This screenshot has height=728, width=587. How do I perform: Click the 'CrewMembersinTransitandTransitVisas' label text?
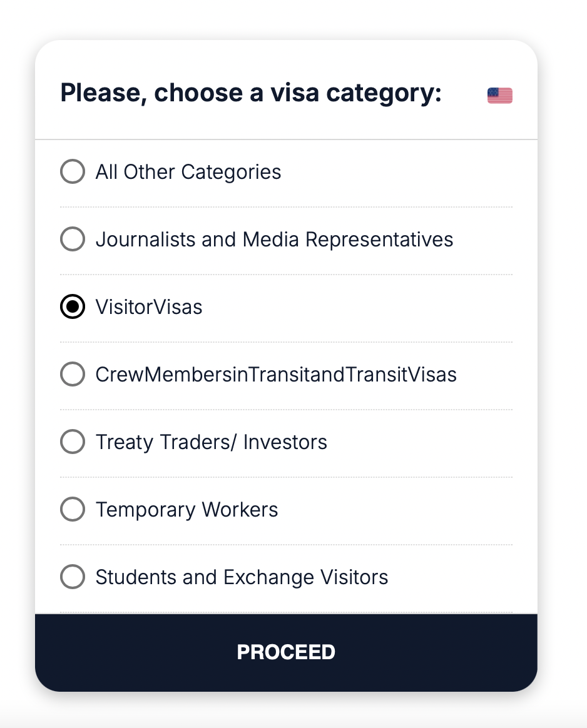tap(276, 375)
